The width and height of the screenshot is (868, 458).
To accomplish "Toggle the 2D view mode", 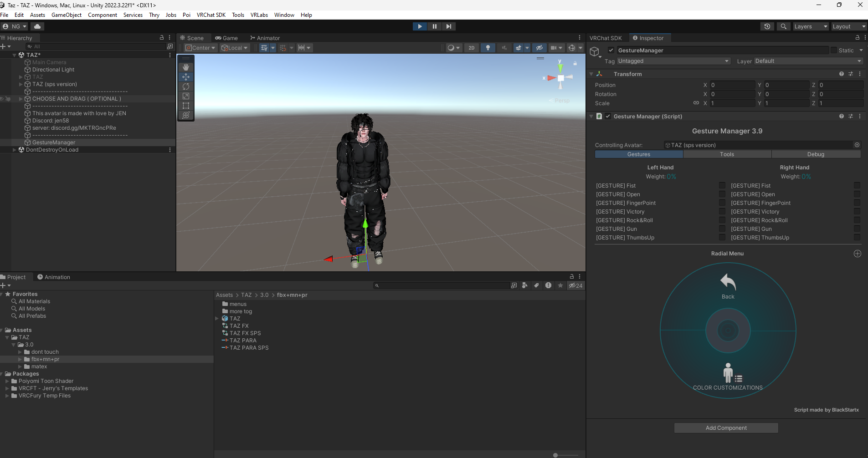I will coord(472,47).
